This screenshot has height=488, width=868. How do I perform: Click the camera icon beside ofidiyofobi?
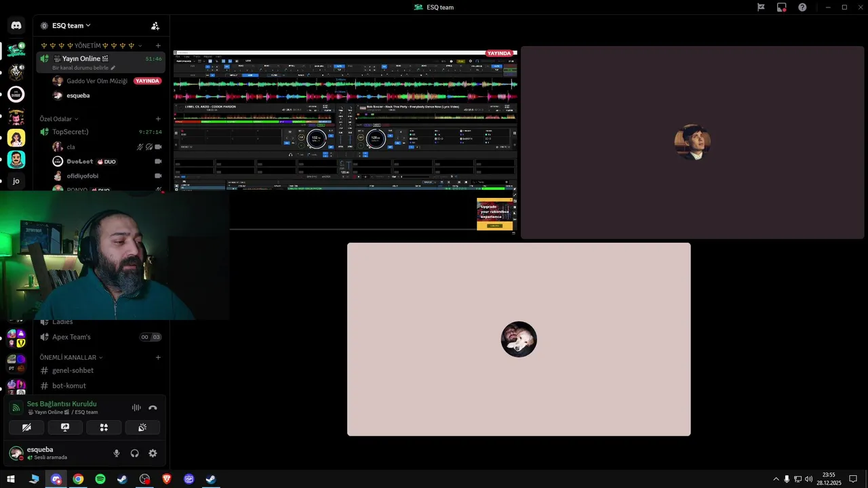(x=158, y=176)
